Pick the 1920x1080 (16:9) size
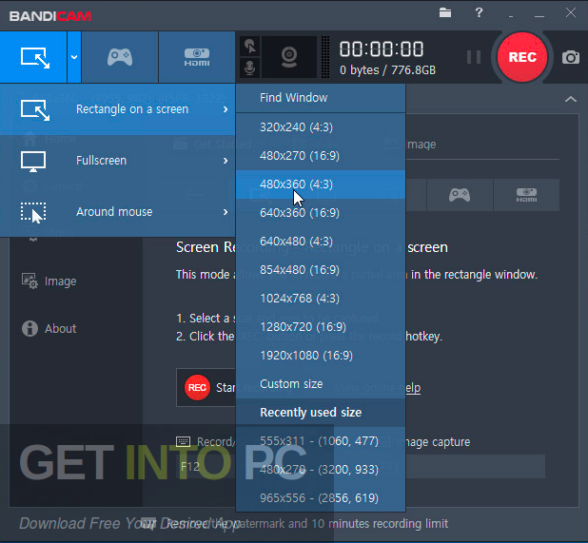Viewport: 588px width, 543px height. coord(320,356)
